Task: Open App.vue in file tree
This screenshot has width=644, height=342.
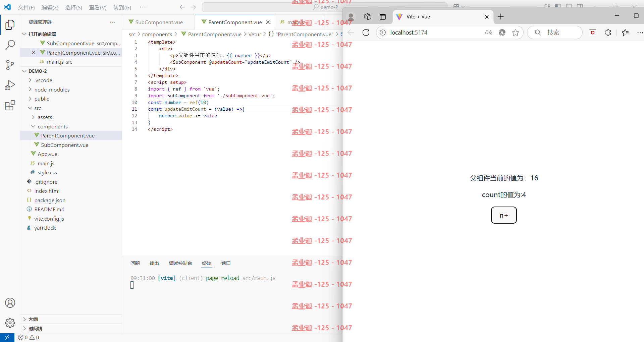Action: point(47,154)
